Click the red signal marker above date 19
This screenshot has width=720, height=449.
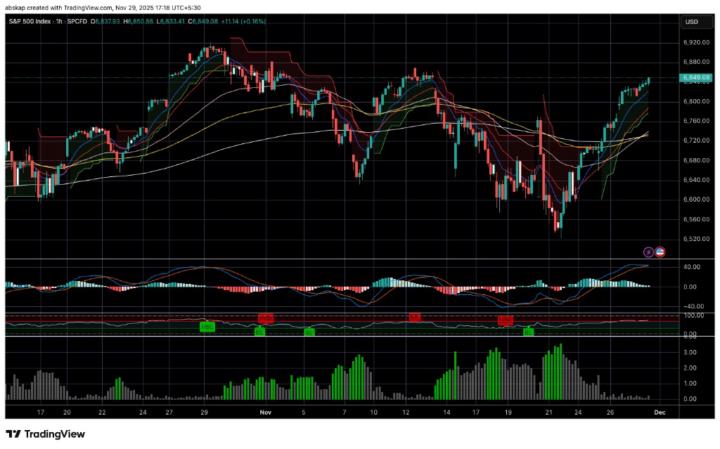[506, 320]
